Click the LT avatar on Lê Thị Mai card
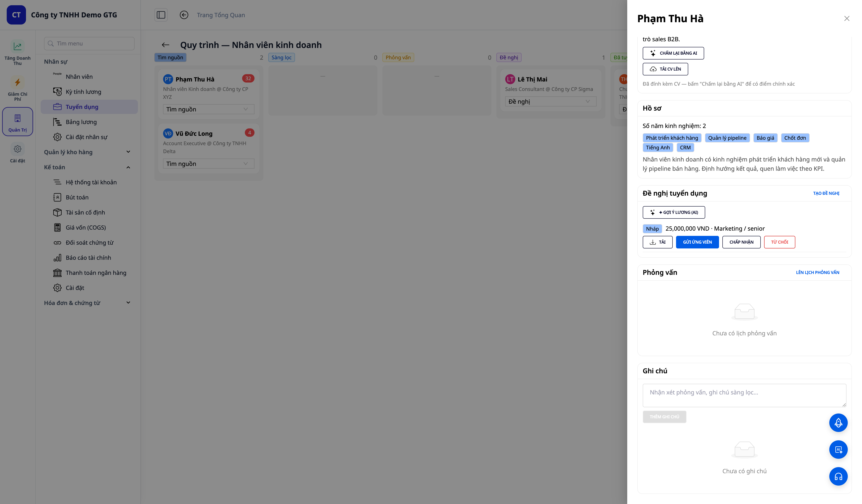Image resolution: width=862 pixels, height=504 pixels. (x=510, y=79)
